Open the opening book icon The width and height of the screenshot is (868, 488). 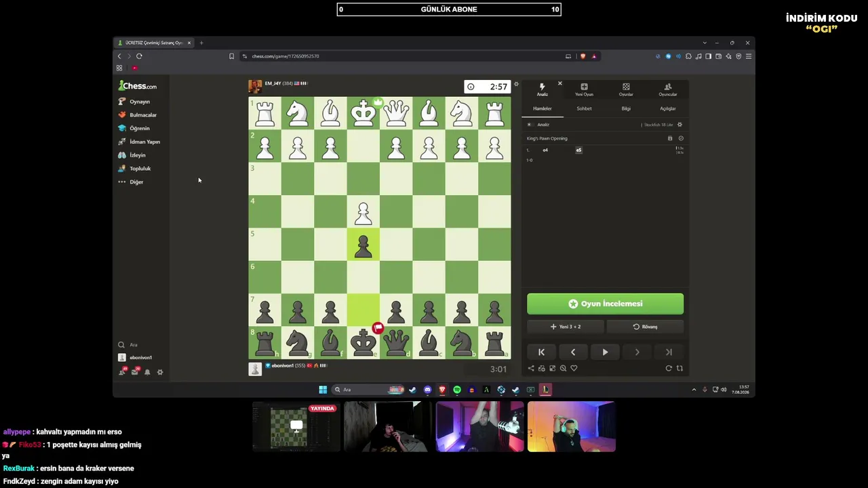[x=670, y=138]
